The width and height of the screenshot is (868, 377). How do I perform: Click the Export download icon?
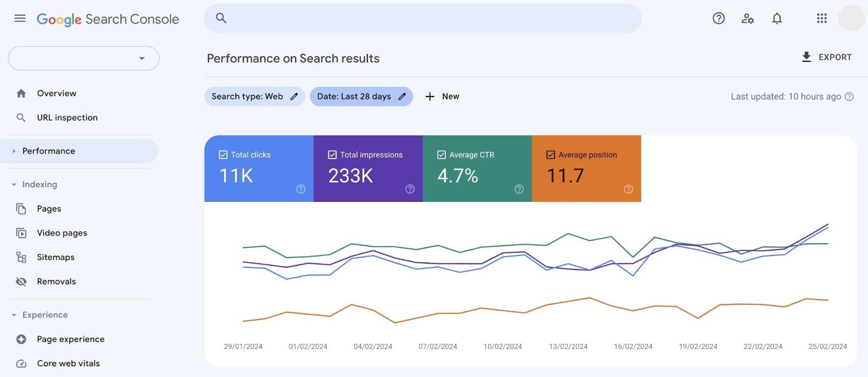[807, 57]
